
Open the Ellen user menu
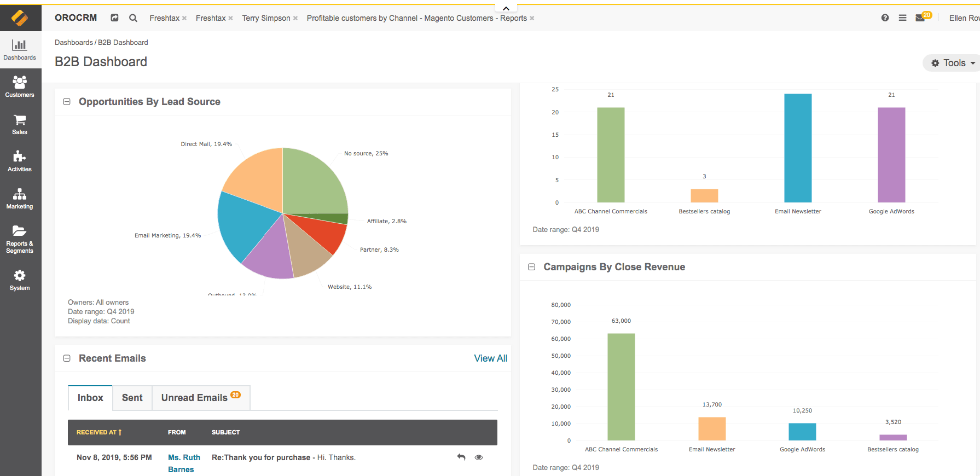coord(964,18)
